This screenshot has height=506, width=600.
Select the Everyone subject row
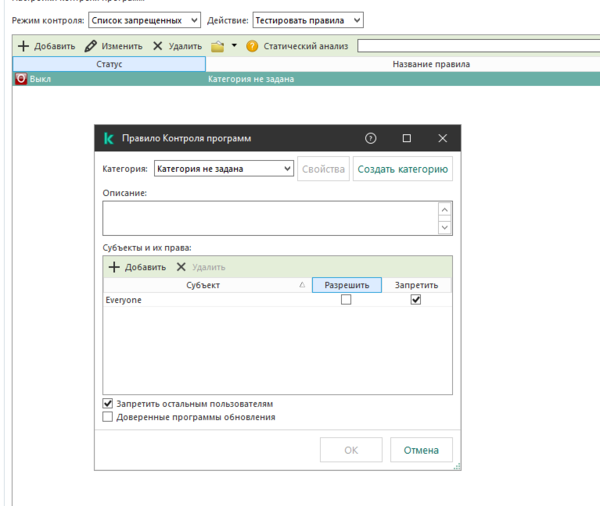[x=277, y=300]
